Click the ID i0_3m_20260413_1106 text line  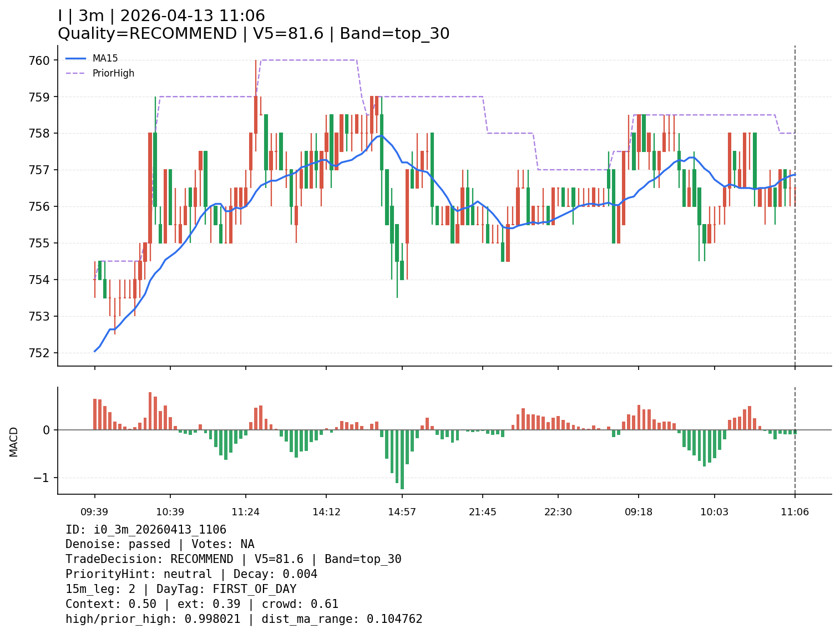(146, 530)
